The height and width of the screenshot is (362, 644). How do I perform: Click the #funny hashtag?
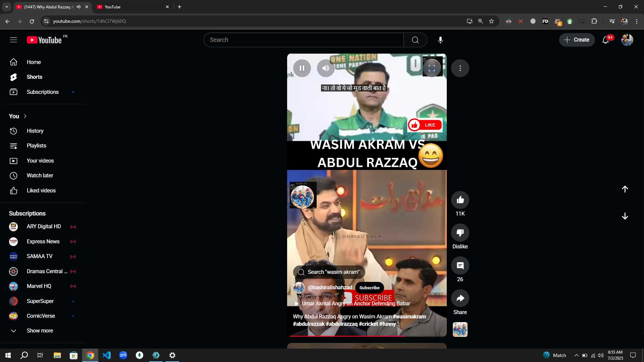coord(387,324)
